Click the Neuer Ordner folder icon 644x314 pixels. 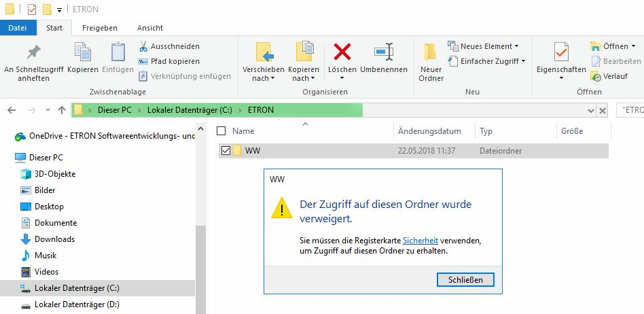pos(431,52)
